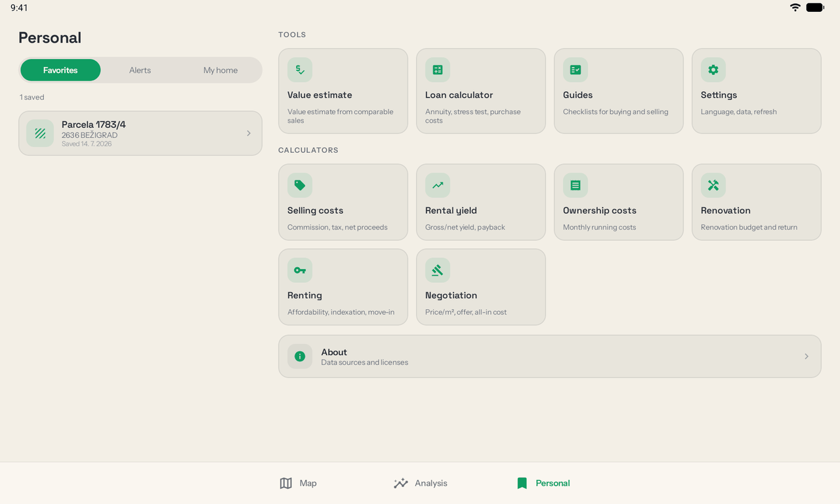Click the Parcela 1783/4 parcel icon
840x504 pixels.
(40, 133)
